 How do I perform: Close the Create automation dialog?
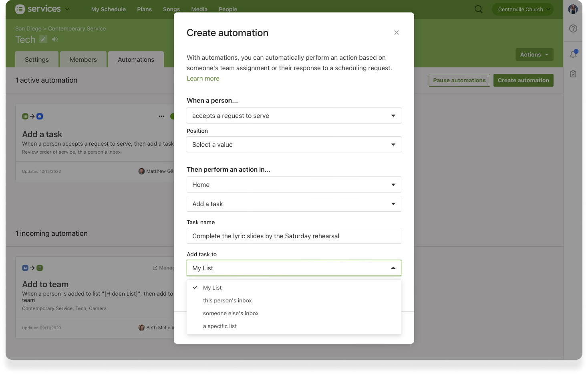396,32
